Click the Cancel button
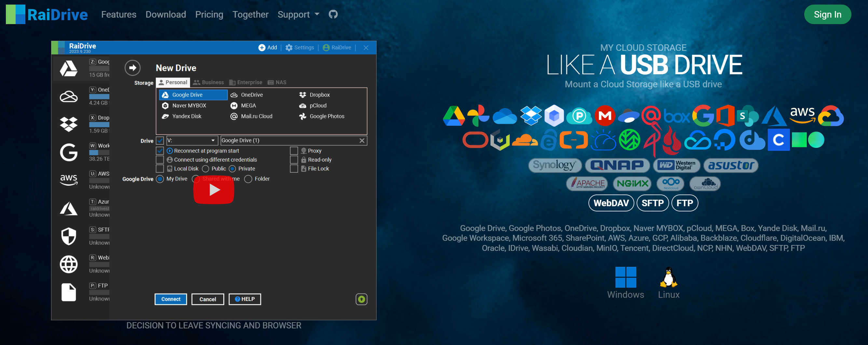Image resolution: width=868 pixels, height=345 pixels. pyautogui.click(x=208, y=299)
